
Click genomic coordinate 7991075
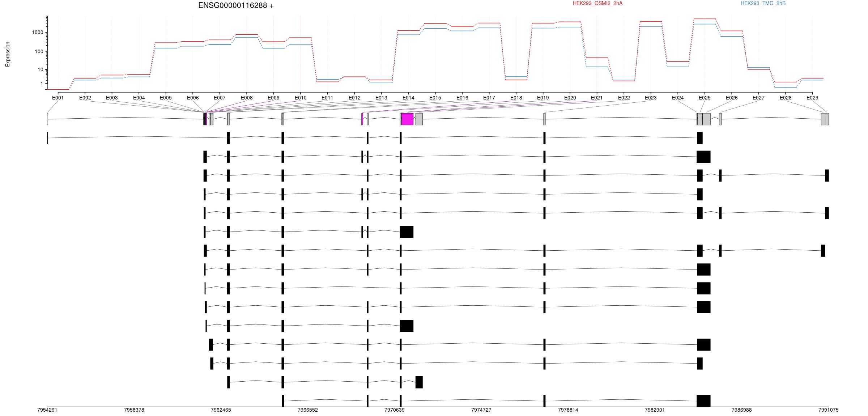point(829,410)
